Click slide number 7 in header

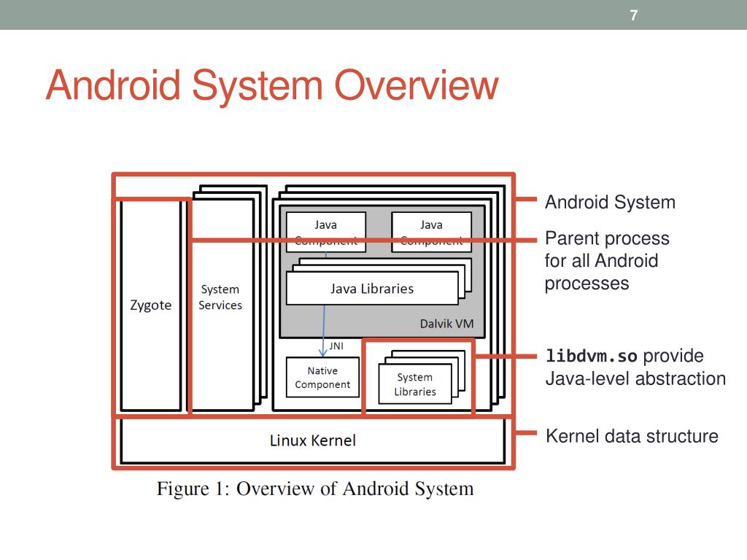pyautogui.click(x=633, y=15)
